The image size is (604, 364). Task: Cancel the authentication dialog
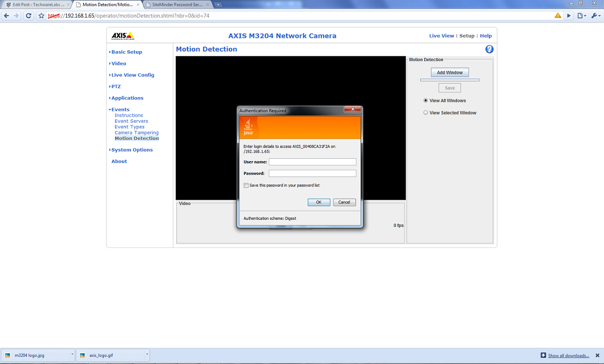click(344, 202)
